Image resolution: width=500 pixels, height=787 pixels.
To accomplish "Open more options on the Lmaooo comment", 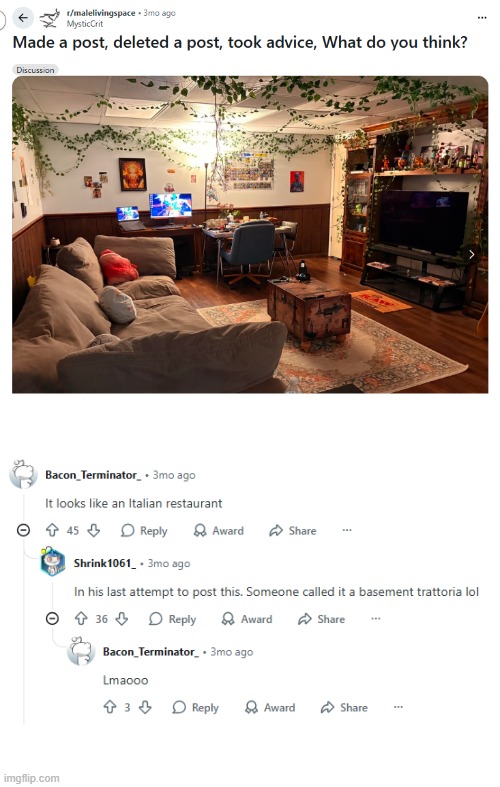I will point(398,707).
